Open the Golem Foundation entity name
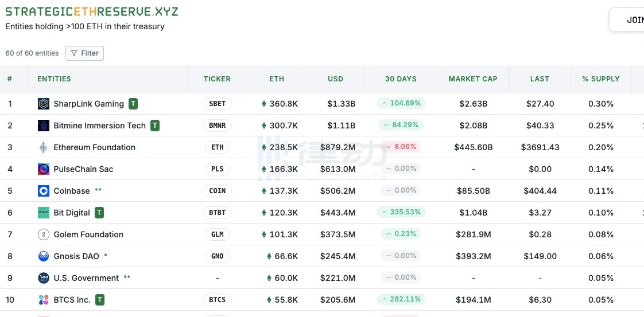644x317 pixels. tap(88, 234)
